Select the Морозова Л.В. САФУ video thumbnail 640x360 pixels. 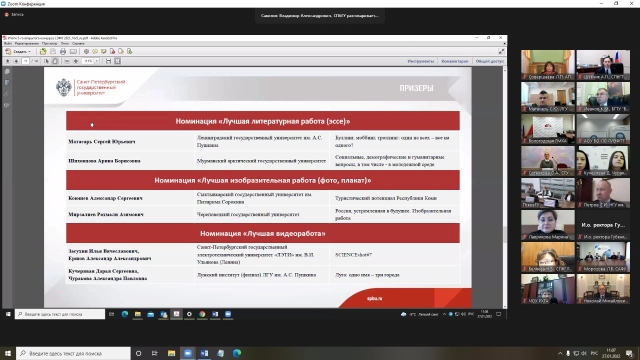pos(603,257)
